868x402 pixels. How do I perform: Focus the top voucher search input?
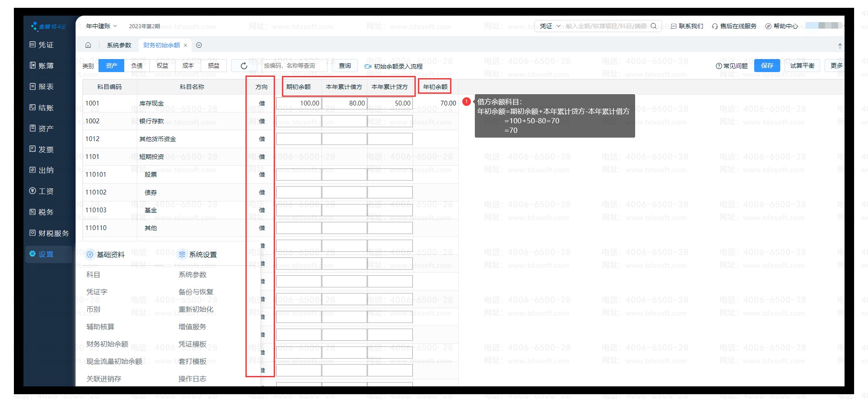coord(606,26)
